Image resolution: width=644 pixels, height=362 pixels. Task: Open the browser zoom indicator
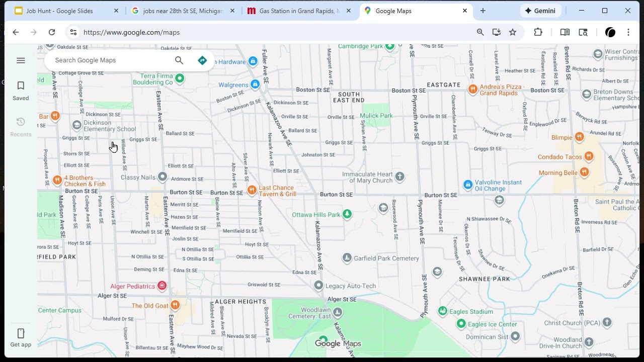pyautogui.click(x=480, y=32)
